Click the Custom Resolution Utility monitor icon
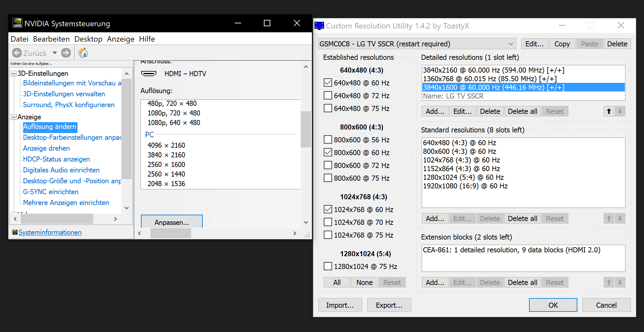This screenshot has width=644, height=332. pos(319,26)
